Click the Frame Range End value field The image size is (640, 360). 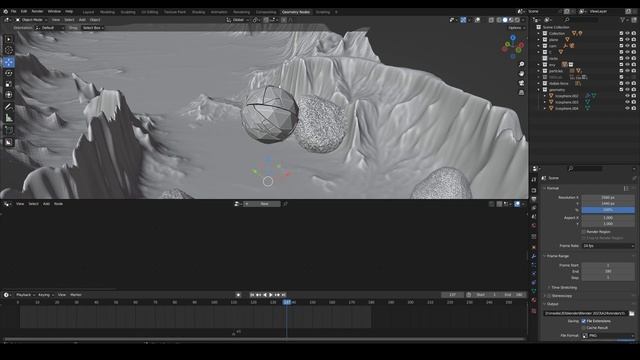click(x=608, y=271)
